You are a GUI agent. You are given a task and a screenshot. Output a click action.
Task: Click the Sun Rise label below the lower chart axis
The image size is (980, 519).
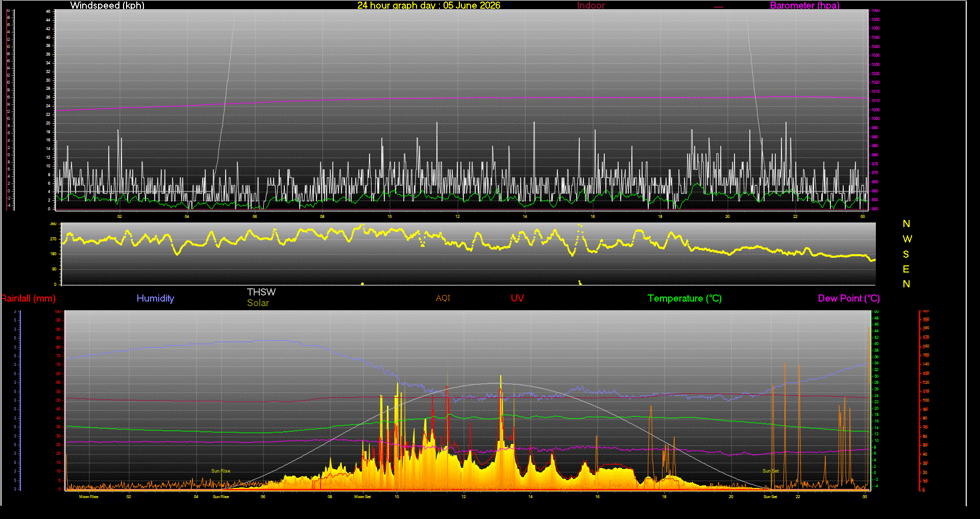221,497
